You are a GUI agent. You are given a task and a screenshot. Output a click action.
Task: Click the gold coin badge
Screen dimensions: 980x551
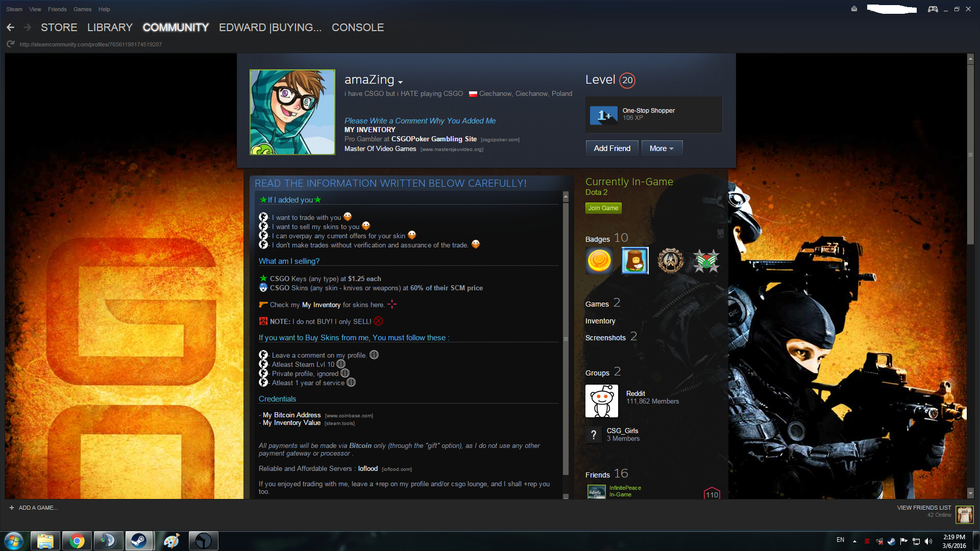(x=599, y=261)
